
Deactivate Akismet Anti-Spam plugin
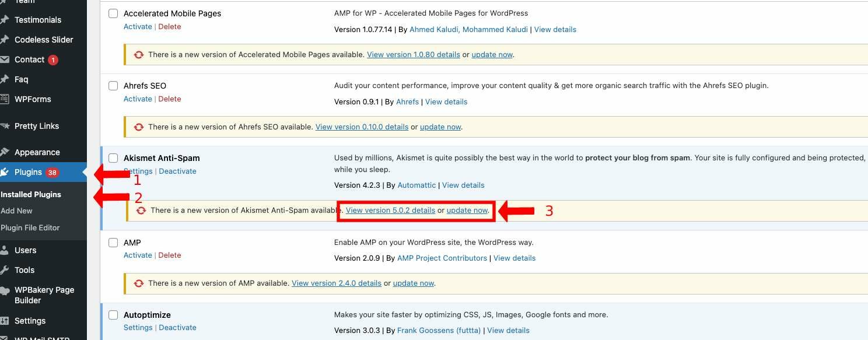coord(177,171)
